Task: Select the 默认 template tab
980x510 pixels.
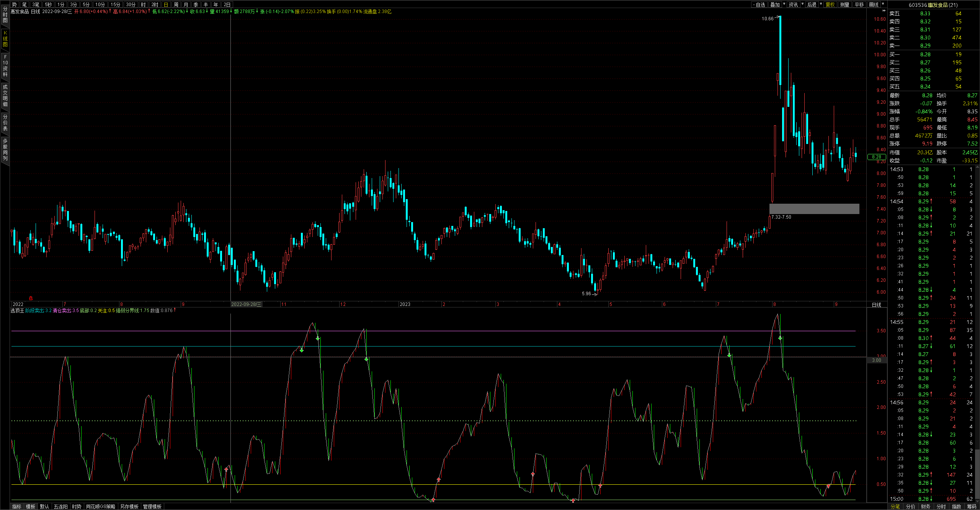Action: click(x=44, y=507)
